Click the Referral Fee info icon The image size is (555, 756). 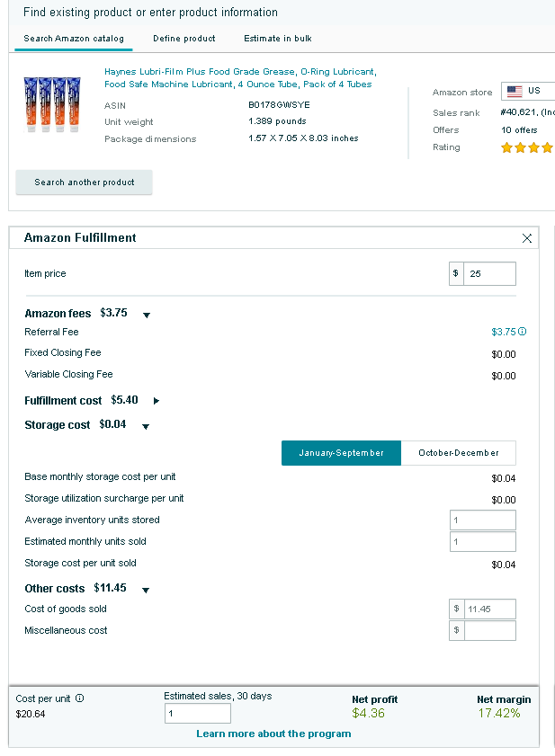pos(523,331)
